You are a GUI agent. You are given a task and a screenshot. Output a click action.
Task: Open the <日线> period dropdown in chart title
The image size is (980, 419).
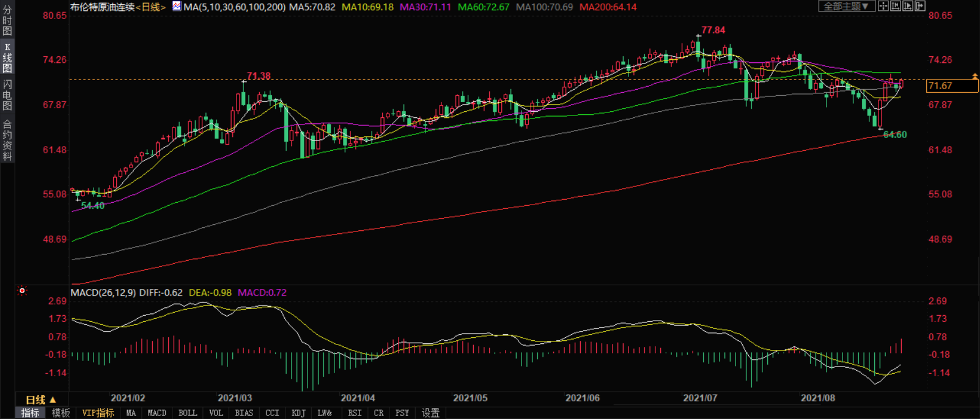[x=150, y=7]
